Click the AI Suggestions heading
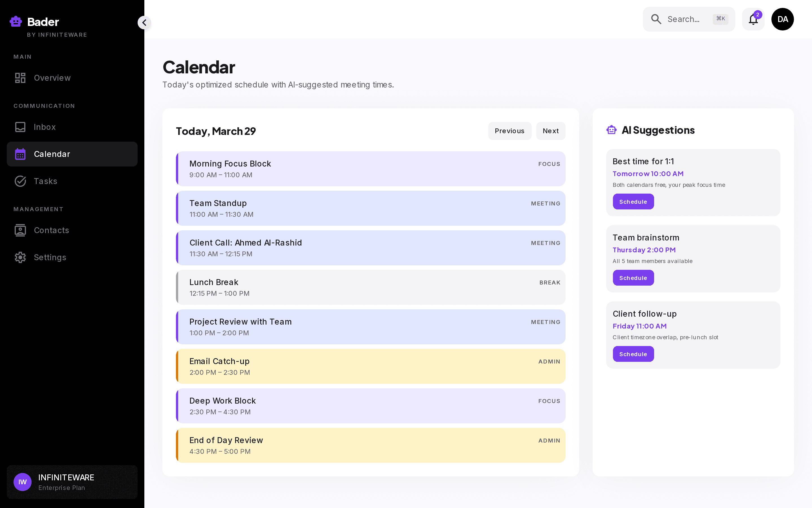The image size is (812, 508). coord(658,130)
